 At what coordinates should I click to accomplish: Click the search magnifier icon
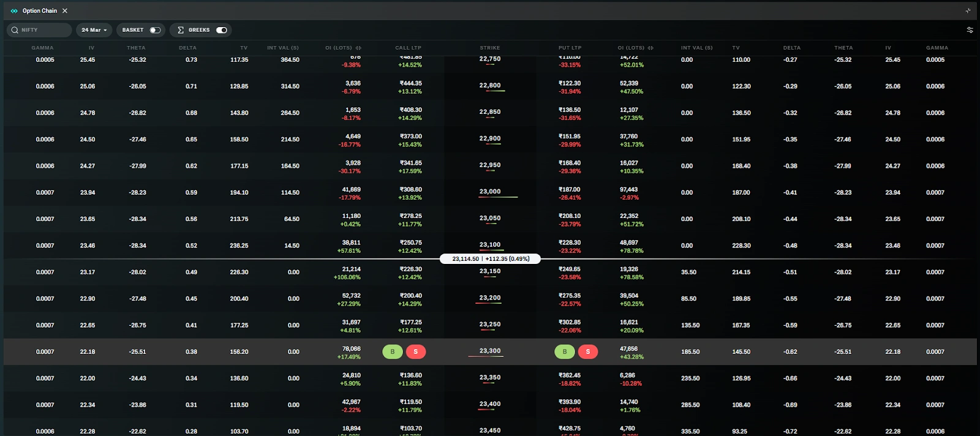click(x=15, y=30)
